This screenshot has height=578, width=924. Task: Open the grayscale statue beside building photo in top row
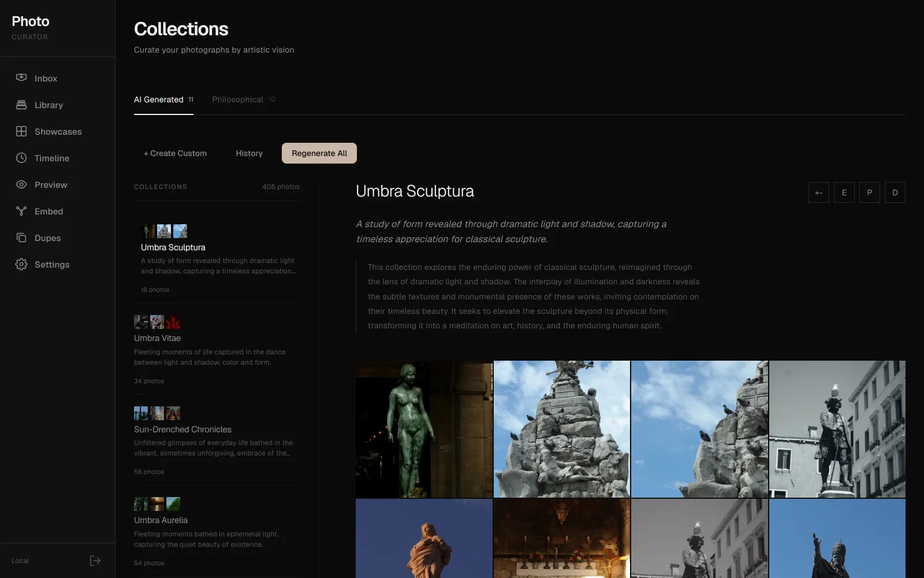(x=837, y=429)
